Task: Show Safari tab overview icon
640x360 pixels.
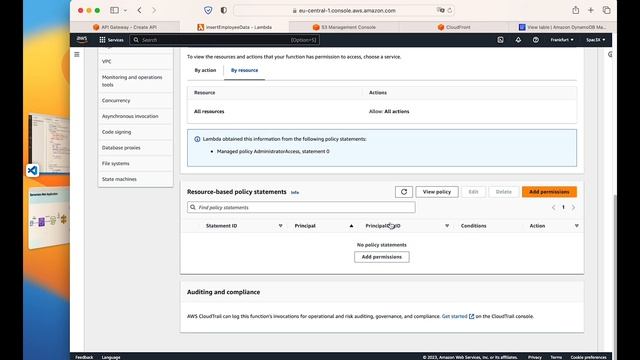Action: coord(607,10)
